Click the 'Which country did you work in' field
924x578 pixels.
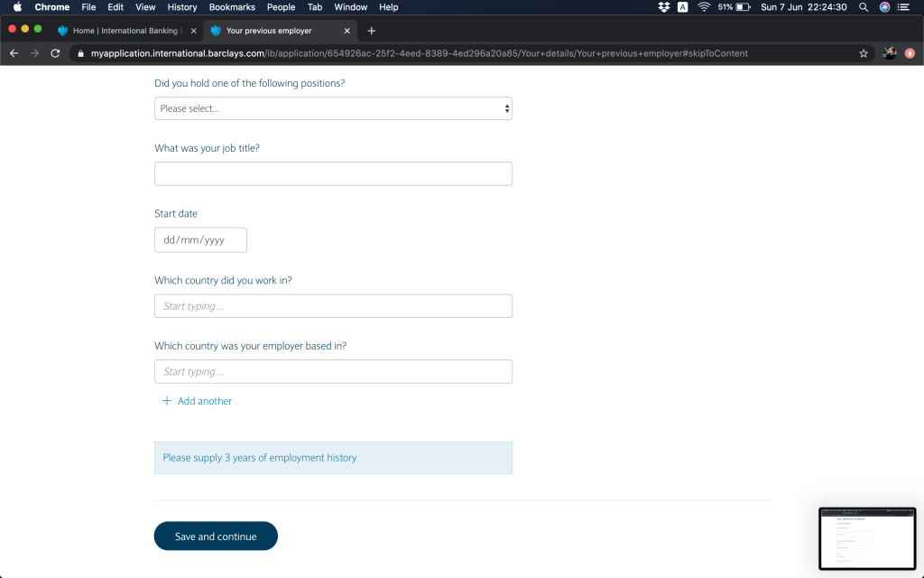tap(333, 306)
